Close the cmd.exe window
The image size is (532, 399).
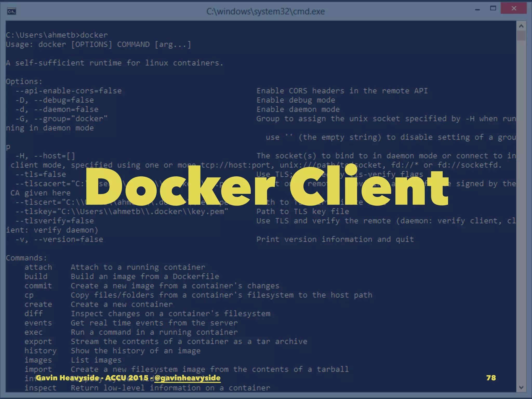[x=514, y=8]
